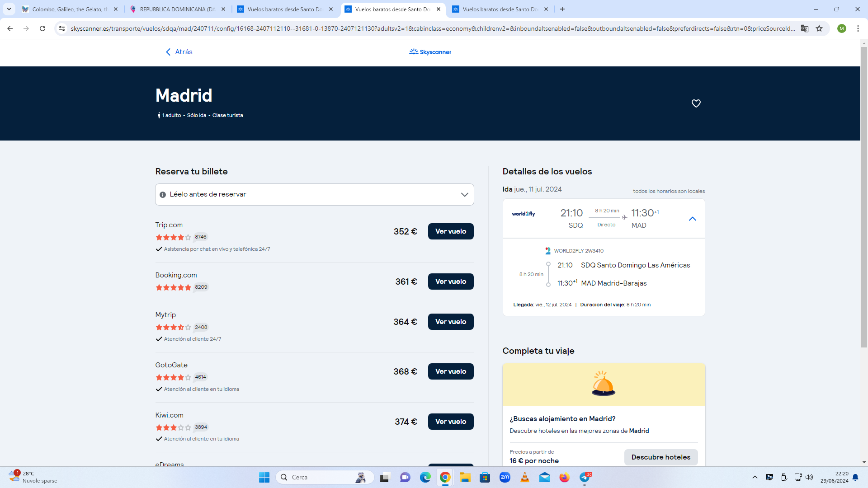Screen dimensions: 868x488
Task: Switch to the Colombo, Galileo, Gelato tab
Action: tap(69, 9)
